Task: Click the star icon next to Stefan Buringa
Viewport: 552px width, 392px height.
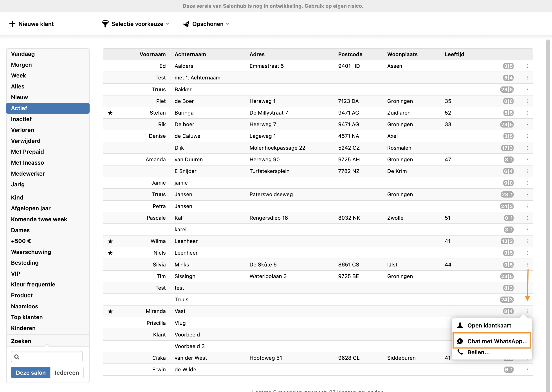Action: point(110,113)
